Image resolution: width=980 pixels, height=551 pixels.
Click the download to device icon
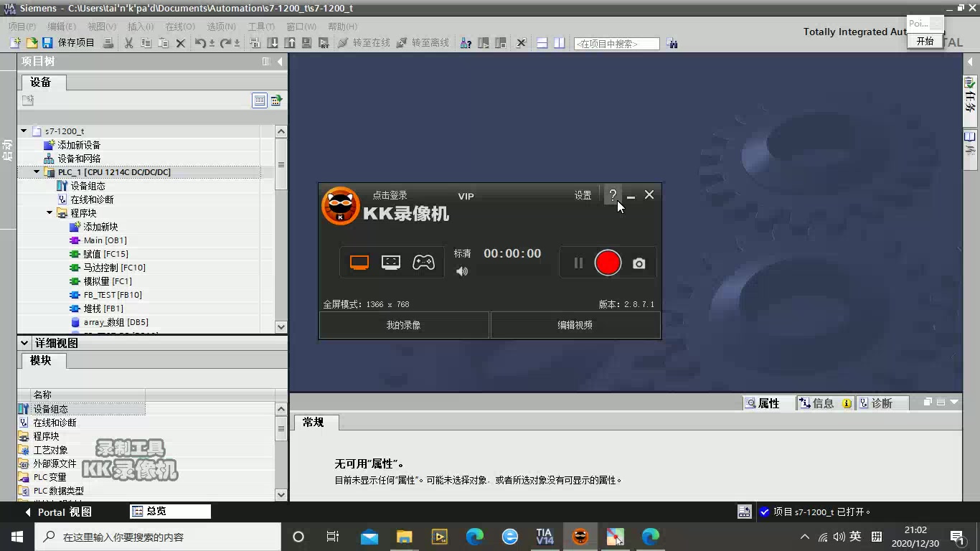click(x=273, y=43)
